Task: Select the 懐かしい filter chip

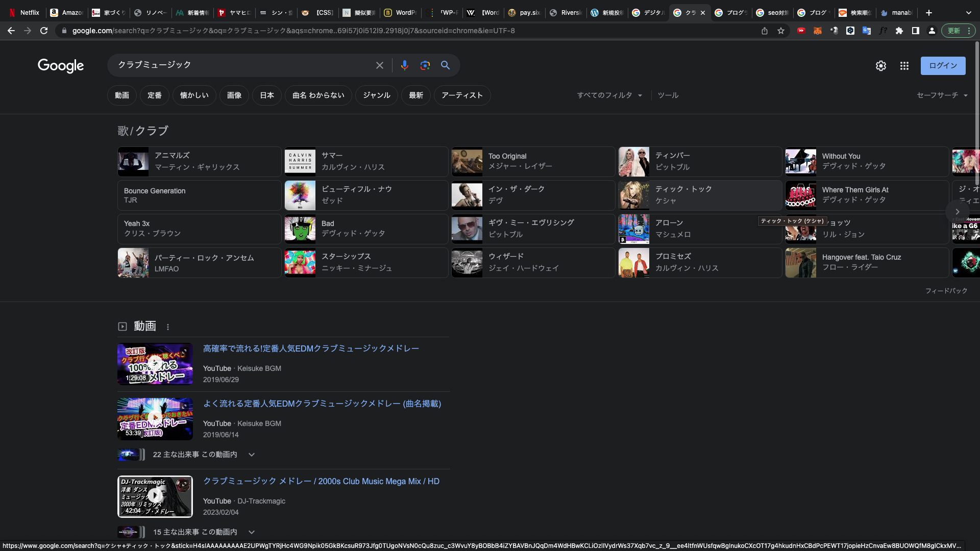Action: pyautogui.click(x=194, y=95)
